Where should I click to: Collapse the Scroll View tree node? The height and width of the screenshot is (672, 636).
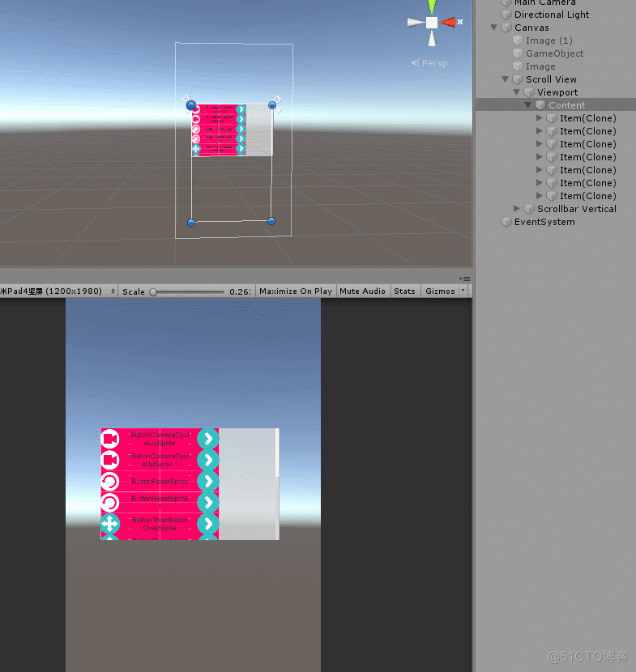pos(506,79)
